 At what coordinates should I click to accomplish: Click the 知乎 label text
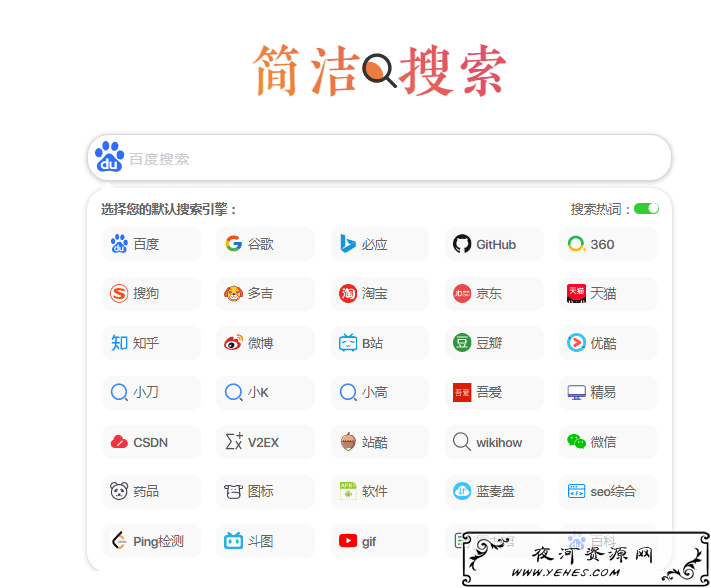coord(146,343)
